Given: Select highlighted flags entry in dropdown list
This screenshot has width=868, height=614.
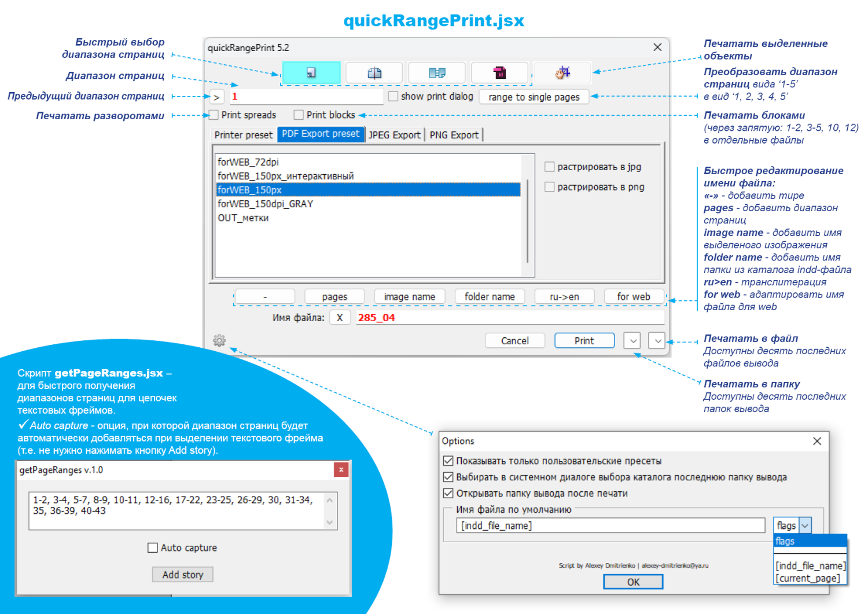Looking at the screenshot, I should click(810, 541).
